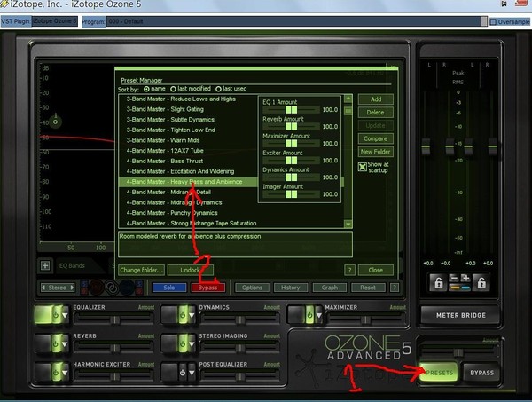532x402 pixels.
Task: Click the right lock icon under meters
Action: click(480, 282)
